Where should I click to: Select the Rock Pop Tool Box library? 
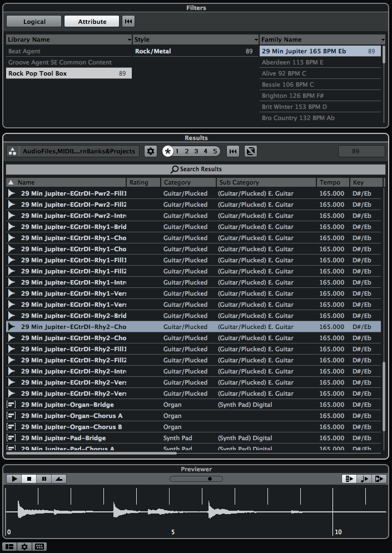click(x=69, y=73)
